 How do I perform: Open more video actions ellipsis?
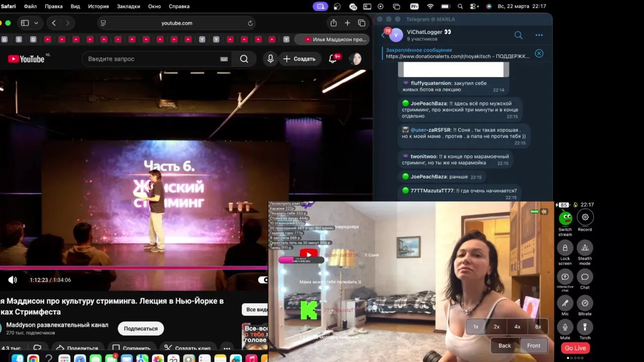(x=227, y=348)
